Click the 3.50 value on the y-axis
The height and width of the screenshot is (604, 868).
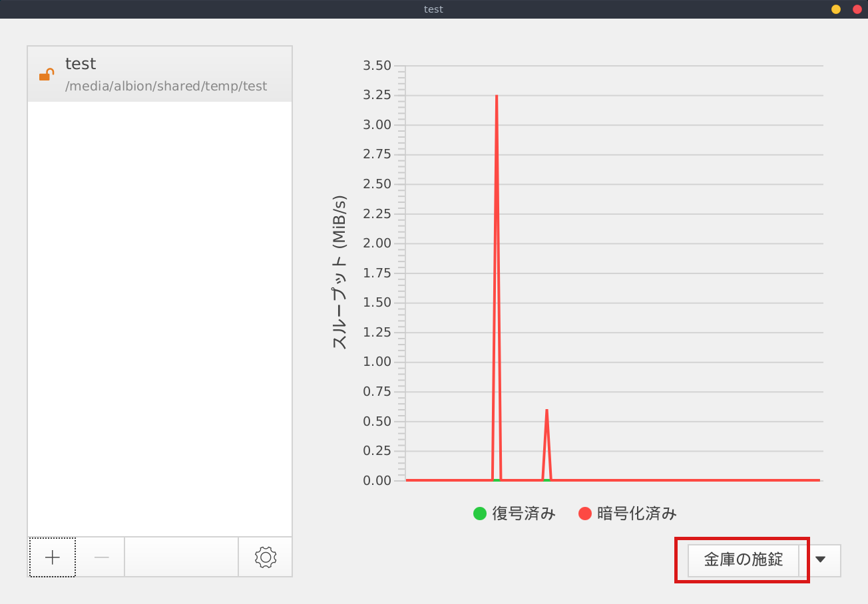pyautogui.click(x=377, y=66)
